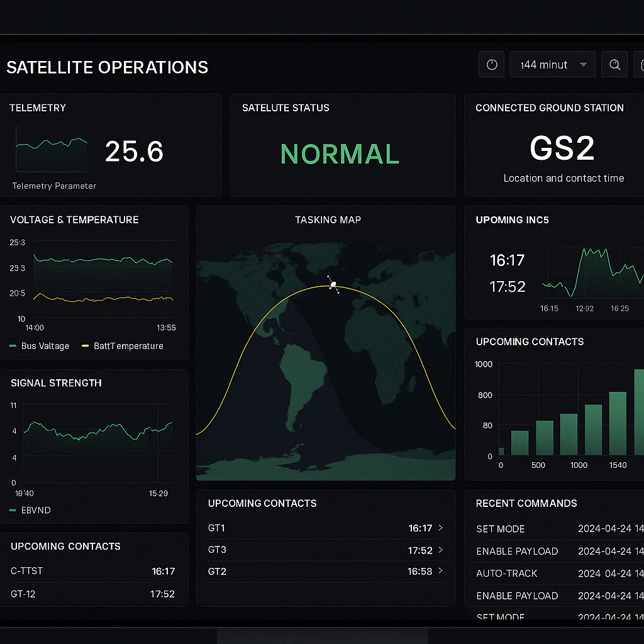Toggle the EBVND legend series

pyautogui.click(x=31, y=510)
